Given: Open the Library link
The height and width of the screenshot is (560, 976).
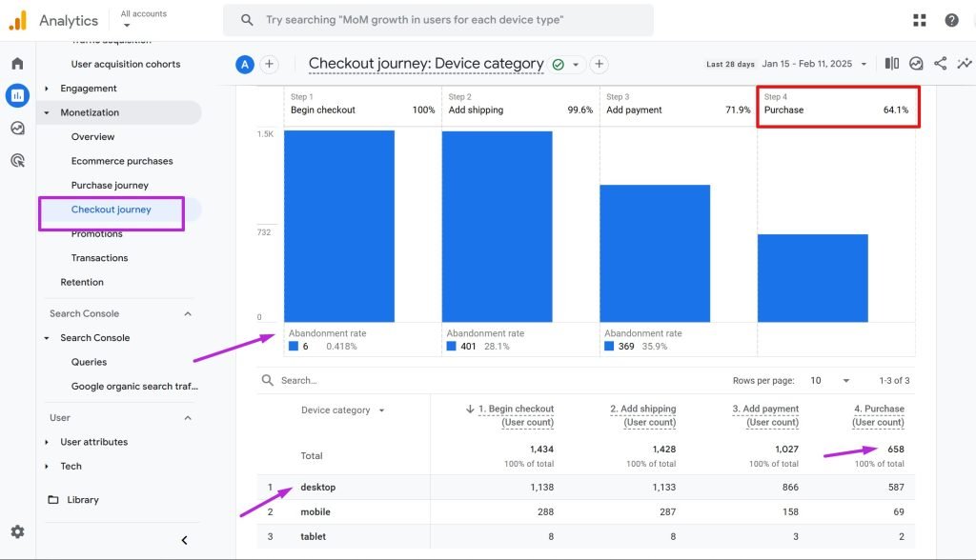Looking at the screenshot, I should 83,500.
